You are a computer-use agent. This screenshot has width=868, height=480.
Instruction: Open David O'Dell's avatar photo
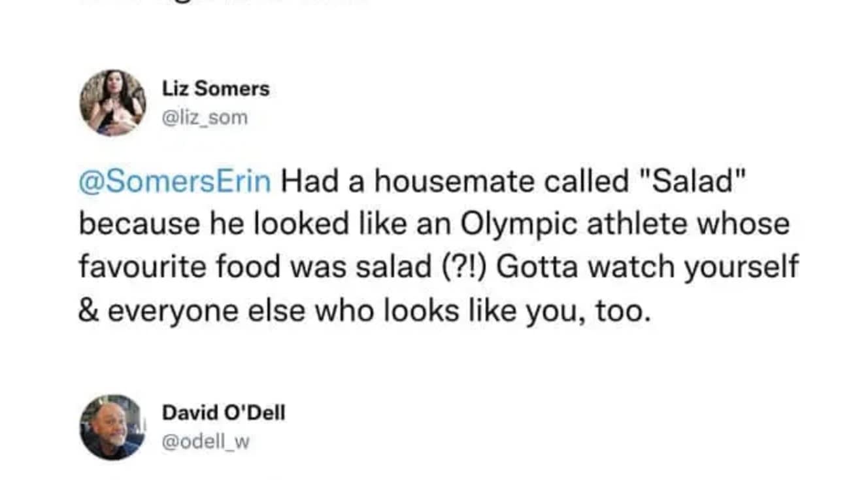[112, 427]
